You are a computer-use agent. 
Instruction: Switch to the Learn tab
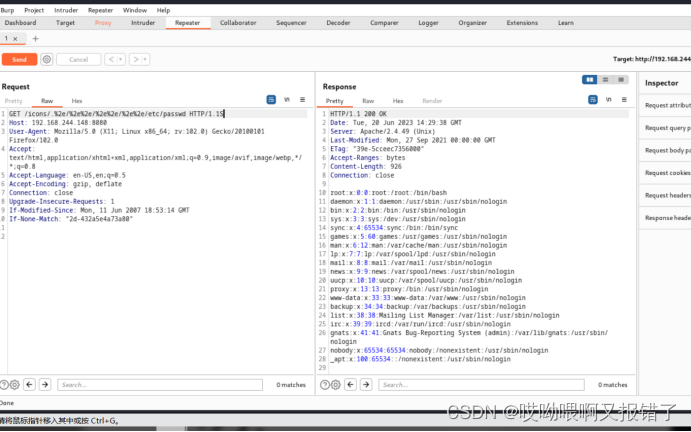click(566, 22)
